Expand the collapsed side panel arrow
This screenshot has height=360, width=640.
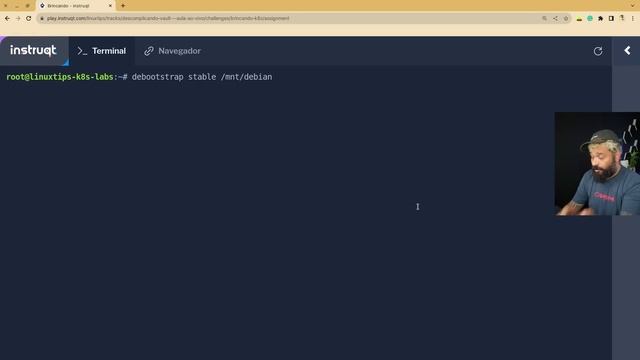627,51
